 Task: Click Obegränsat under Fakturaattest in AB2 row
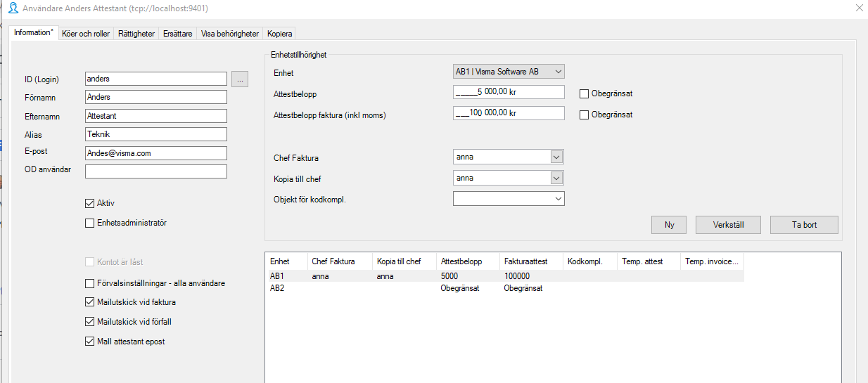pos(523,288)
